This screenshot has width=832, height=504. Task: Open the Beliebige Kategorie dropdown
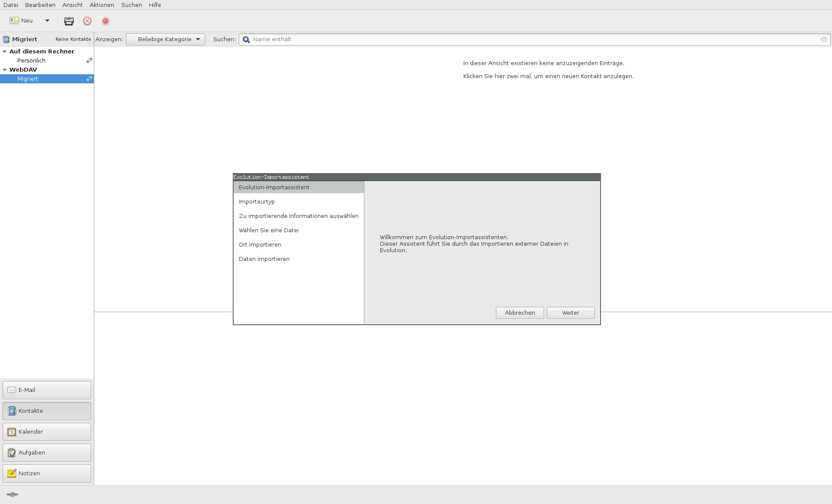(165, 40)
